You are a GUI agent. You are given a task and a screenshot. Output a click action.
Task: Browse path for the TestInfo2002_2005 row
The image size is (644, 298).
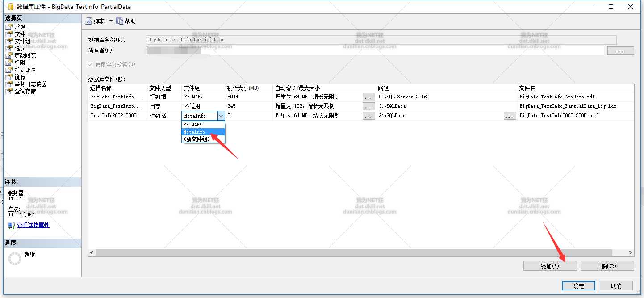point(510,115)
